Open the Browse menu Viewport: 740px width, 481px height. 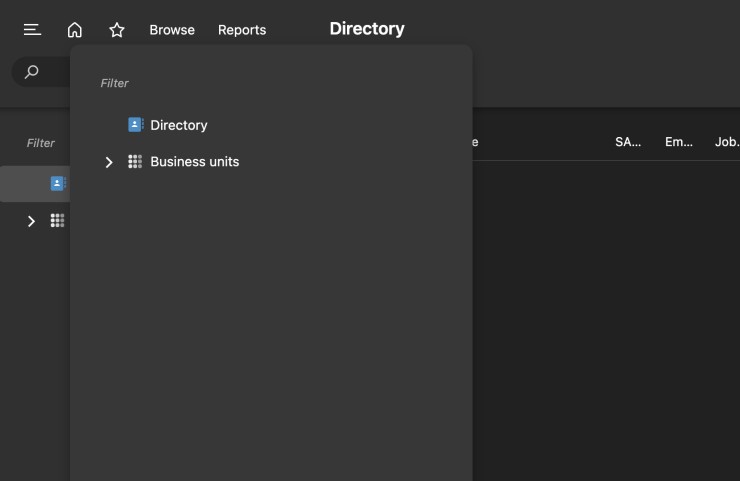(172, 30)
